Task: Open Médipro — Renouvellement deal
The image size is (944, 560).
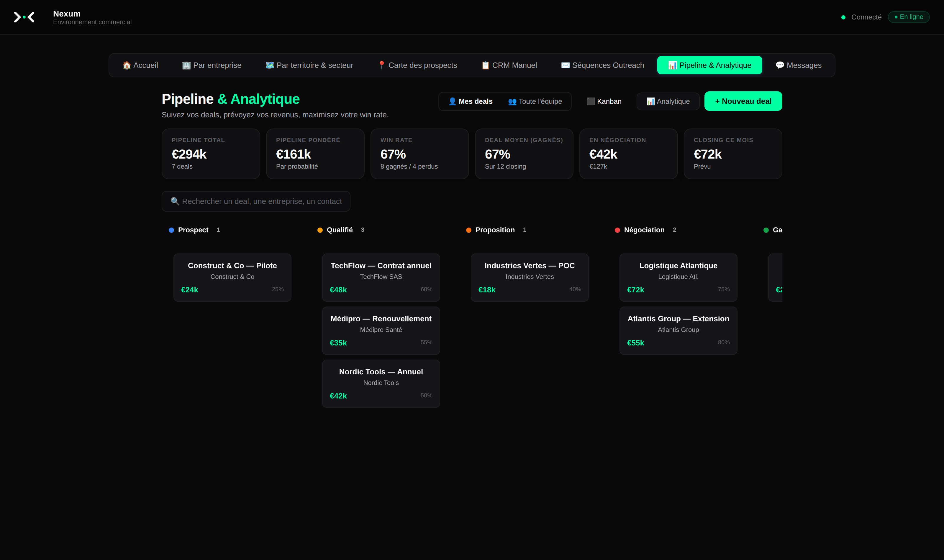Action: click(381, 331)
